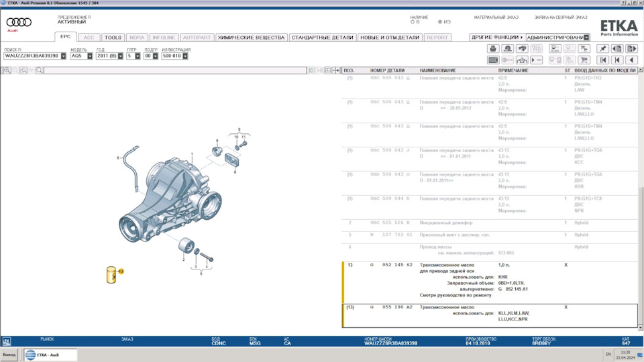Viewport: 644px width, 362px height.
Task: Click the Наименование column header
Action: (x=438, y=70)
